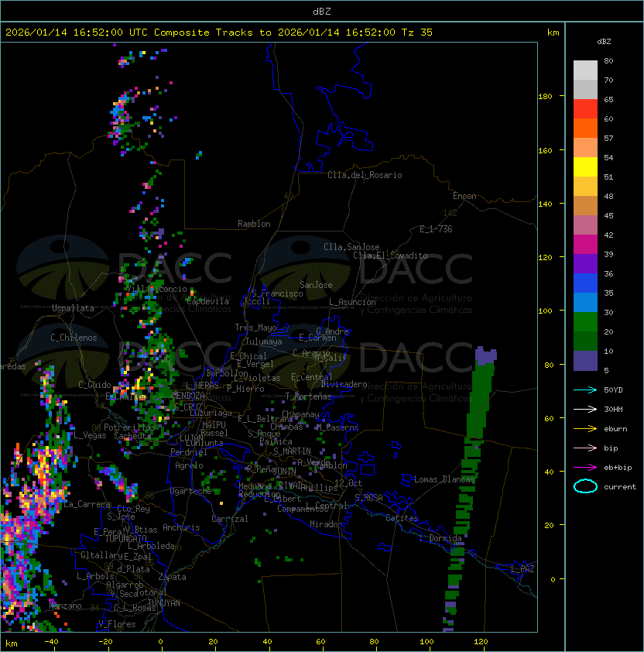
Task: Pick the light gray top swatch in dBZ scale
Action: [585, 70]
